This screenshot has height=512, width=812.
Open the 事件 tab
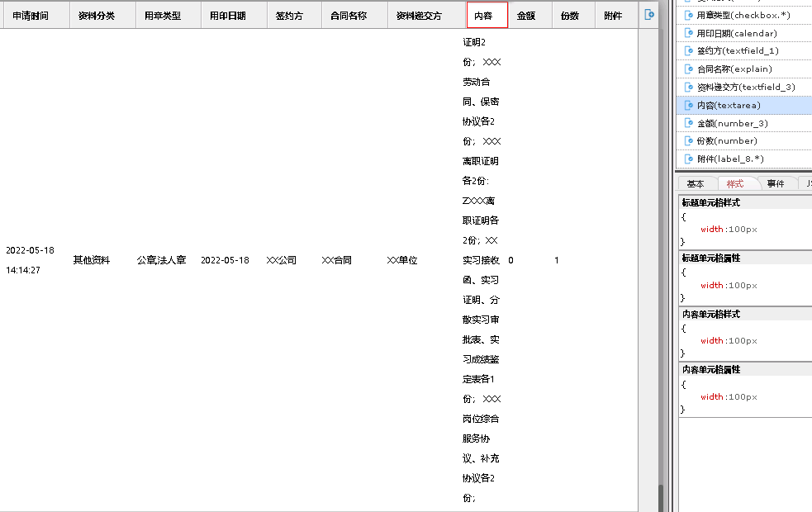[775, 184]
